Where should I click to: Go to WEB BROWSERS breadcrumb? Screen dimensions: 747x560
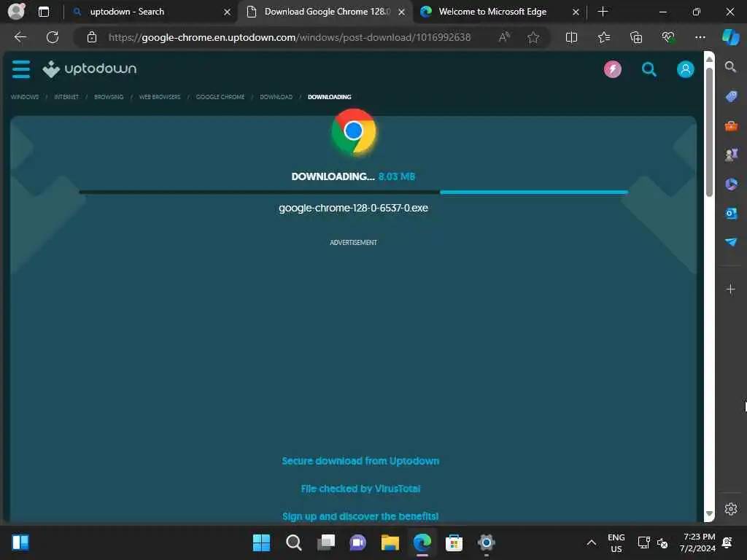point(160,97)
